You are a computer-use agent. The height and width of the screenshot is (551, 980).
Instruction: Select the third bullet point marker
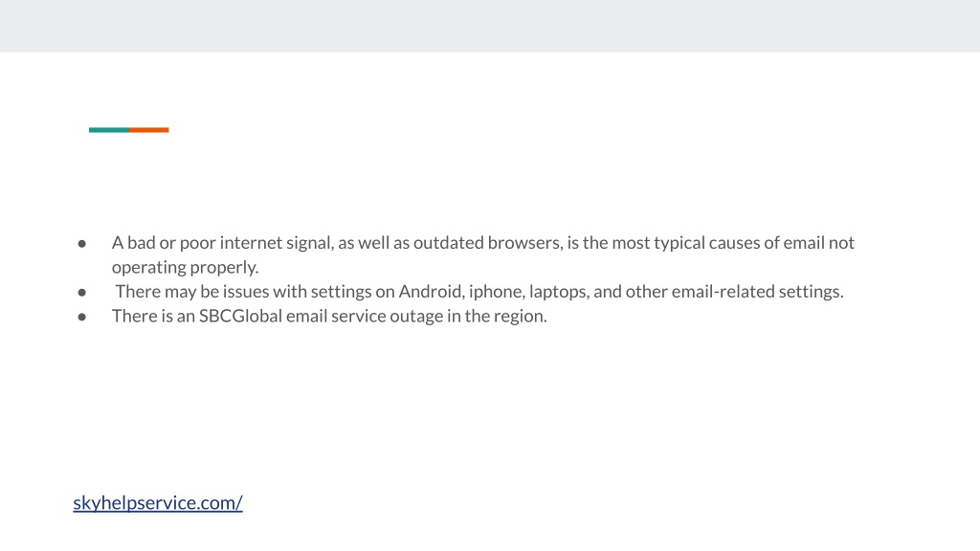point(82,316)
